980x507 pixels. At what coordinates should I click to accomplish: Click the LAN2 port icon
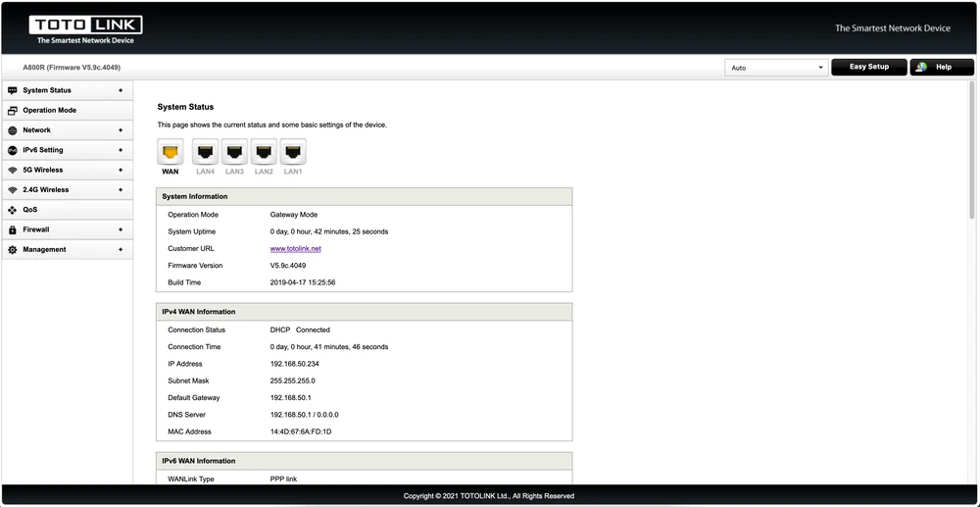(x=263, y=152)
